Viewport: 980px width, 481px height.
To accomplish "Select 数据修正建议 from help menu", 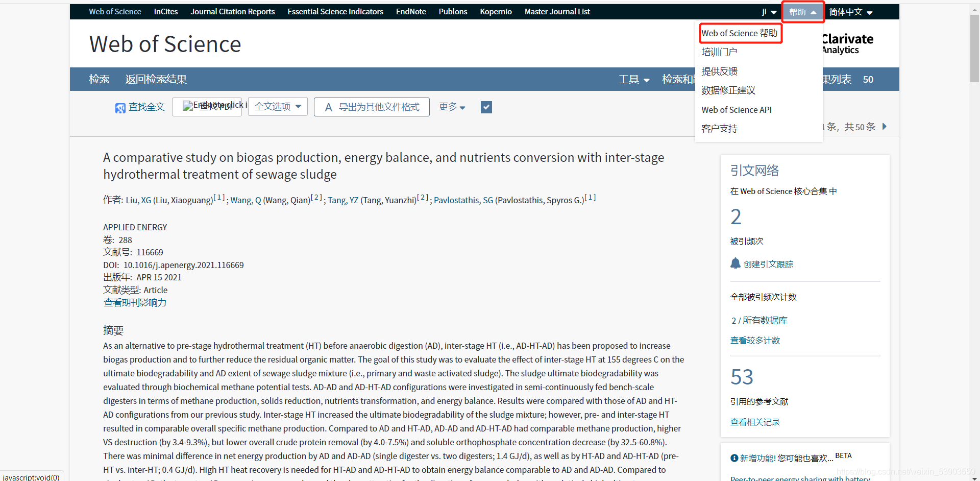I will 728,90.
